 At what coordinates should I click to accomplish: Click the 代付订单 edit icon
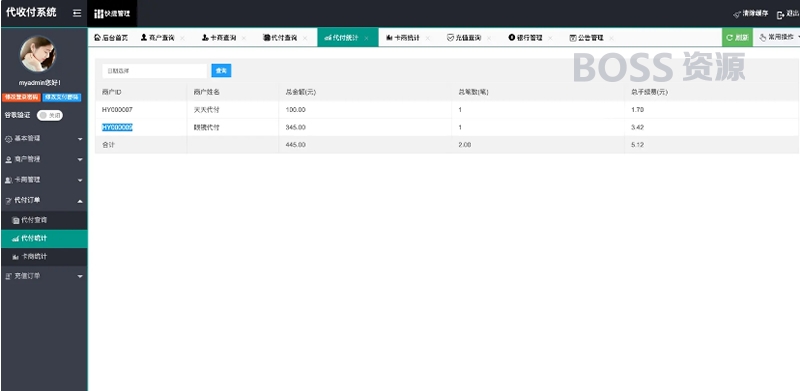pyautogui.click(x=9, y=201)
